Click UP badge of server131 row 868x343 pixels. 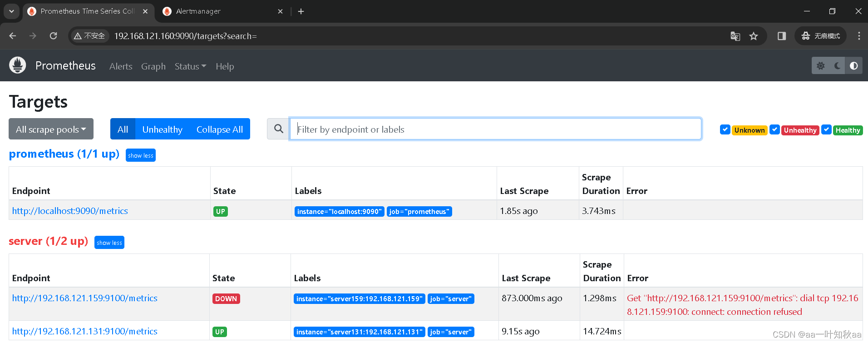pyautogui.click(x=220, y=332)
